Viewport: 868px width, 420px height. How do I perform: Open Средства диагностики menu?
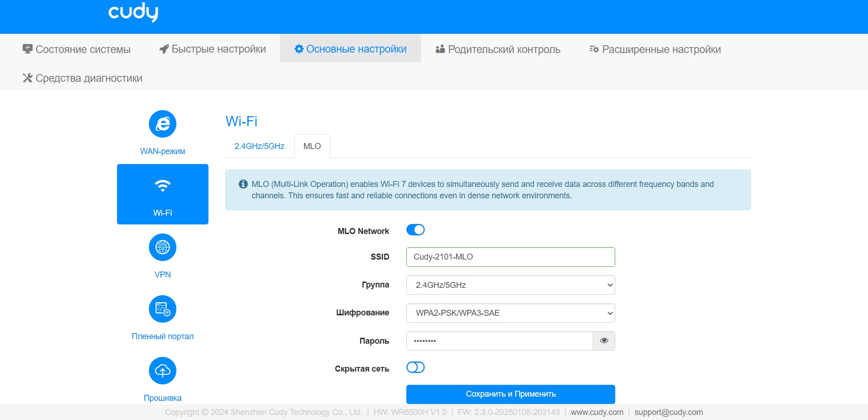click(x=82, y=78)
